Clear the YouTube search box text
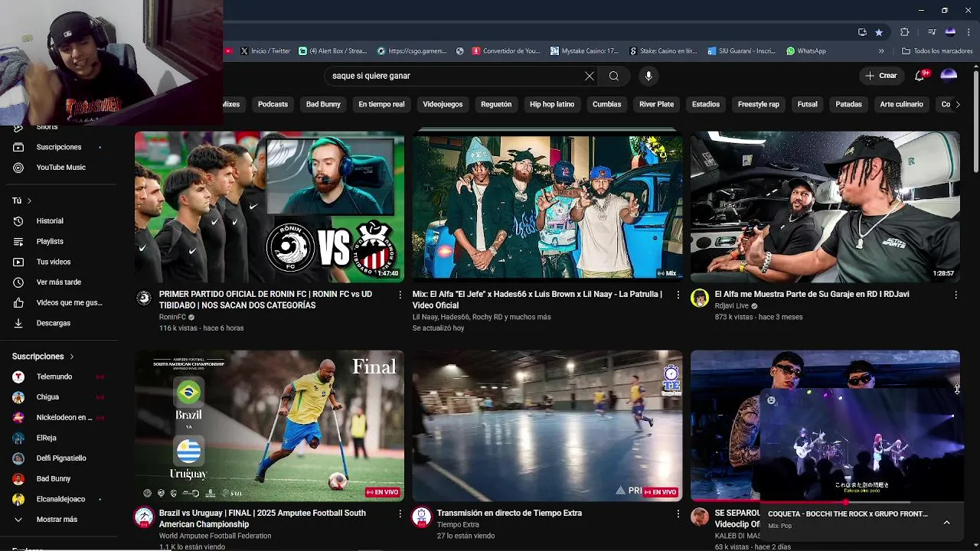Screen dimensions: 980x551 [589, 76]
